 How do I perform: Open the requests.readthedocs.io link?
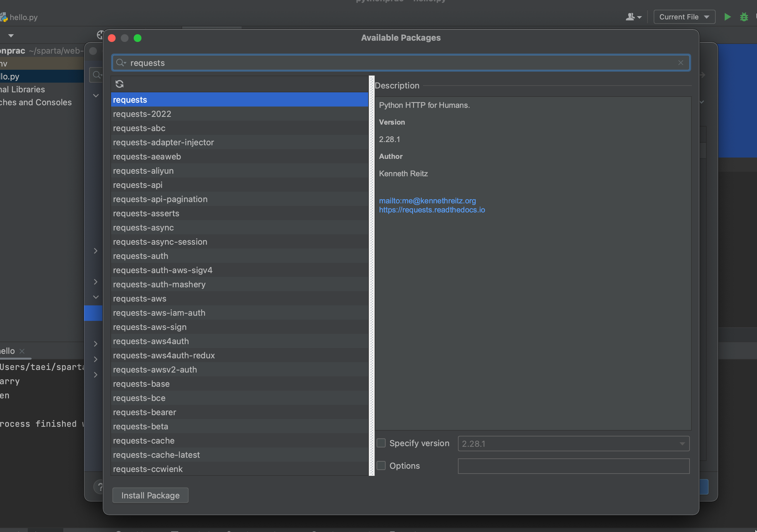coord(432,210)
